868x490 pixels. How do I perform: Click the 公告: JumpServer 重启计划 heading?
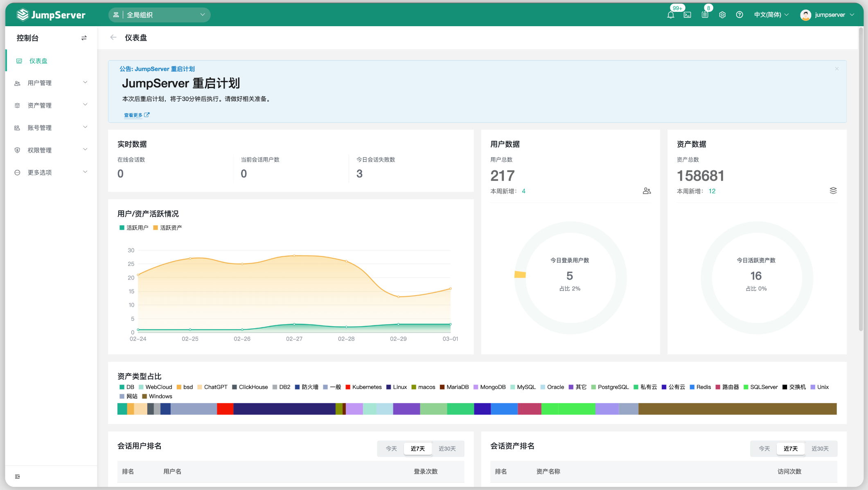click(x=157, y=69)
